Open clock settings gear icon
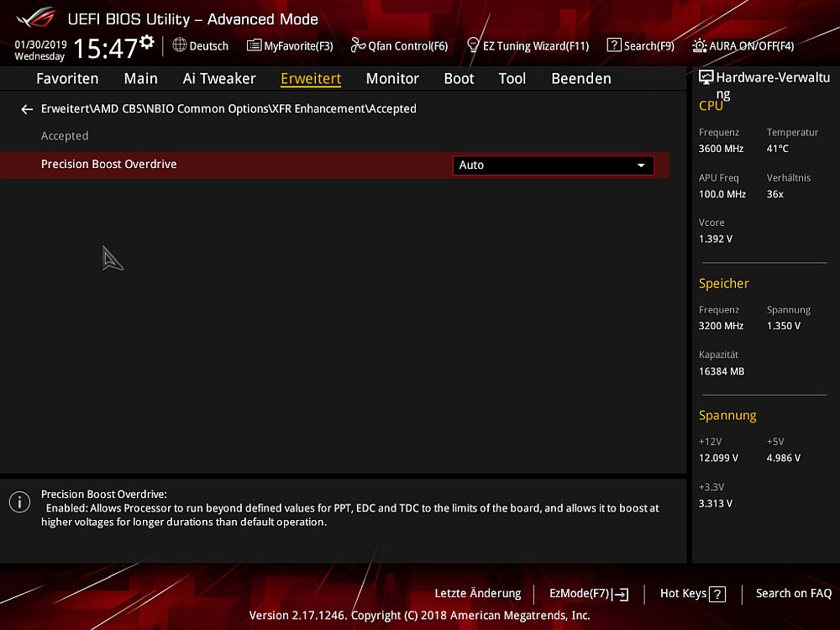The height and width of the screenshot is (630, 840). pyautogui.click(x=147, y=42)
